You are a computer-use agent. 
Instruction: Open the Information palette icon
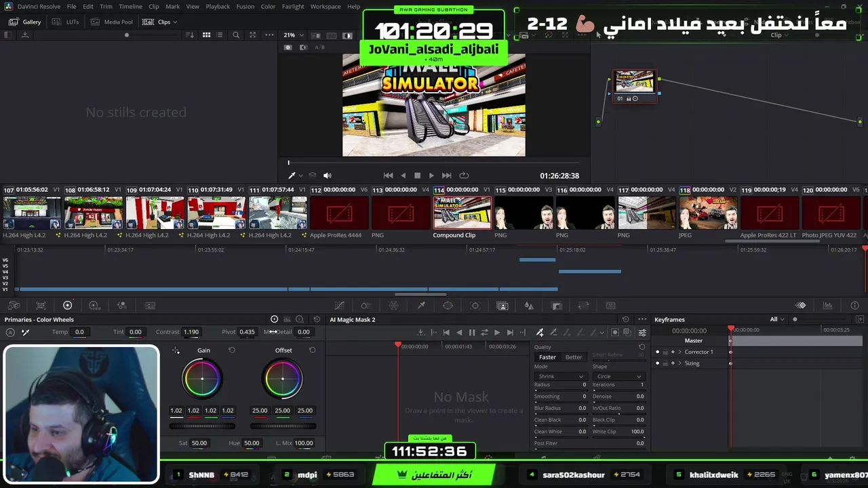tap(854, 306)
